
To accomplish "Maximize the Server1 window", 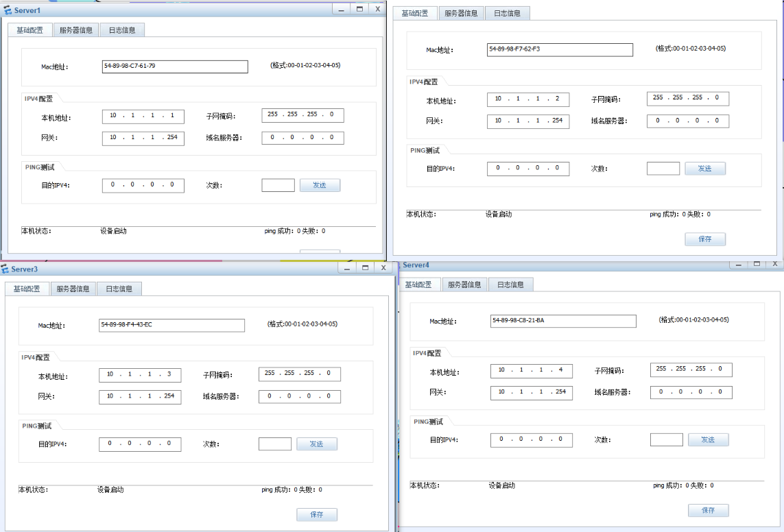I will pyautogui.click(x=359, y=9).
